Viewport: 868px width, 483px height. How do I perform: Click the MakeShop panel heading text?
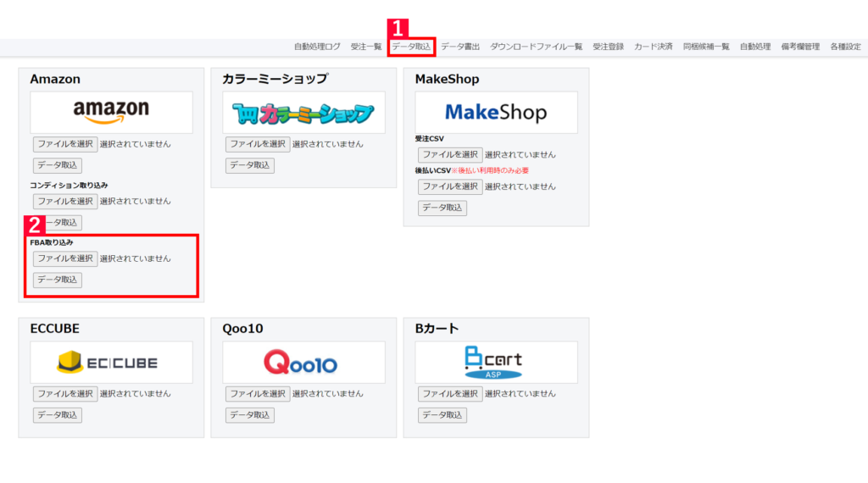point(447,79)
